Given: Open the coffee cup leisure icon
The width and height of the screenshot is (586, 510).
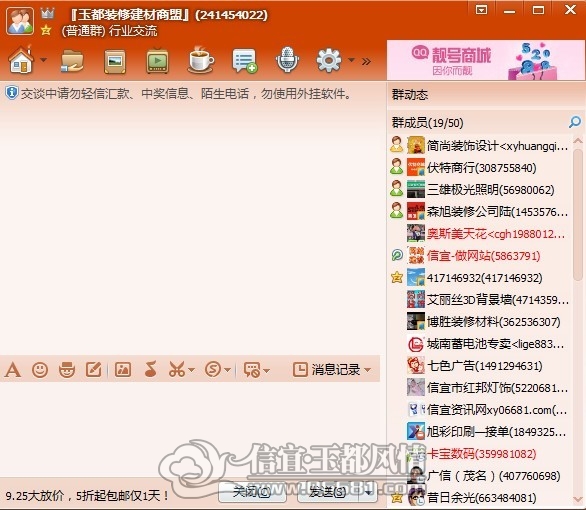Looking at the screenshot, I should point(201,60).
